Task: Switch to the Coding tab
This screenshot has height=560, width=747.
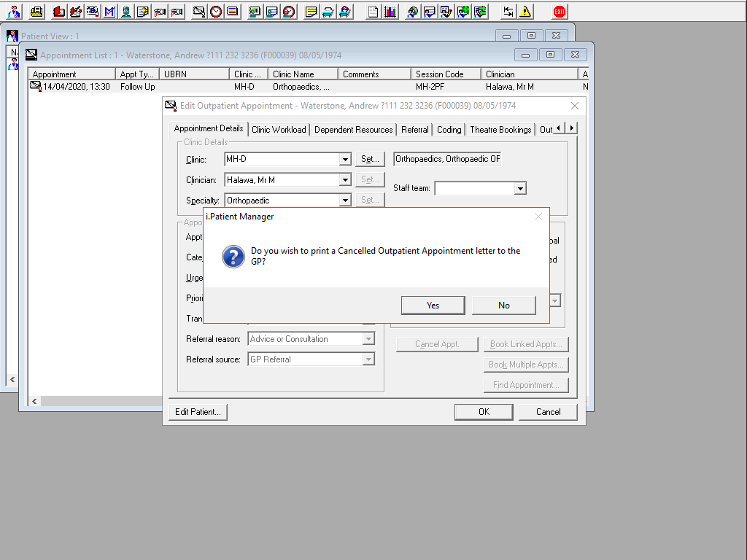Action: [x=449, y=130]
